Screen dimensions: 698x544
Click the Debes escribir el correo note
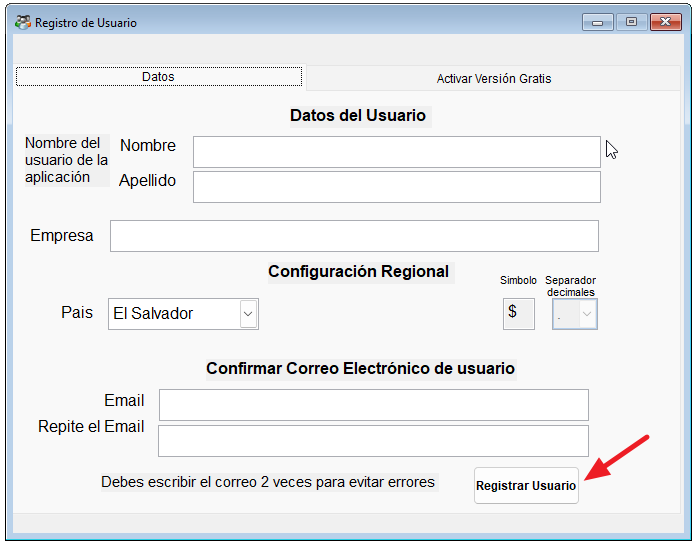[268, 482]
